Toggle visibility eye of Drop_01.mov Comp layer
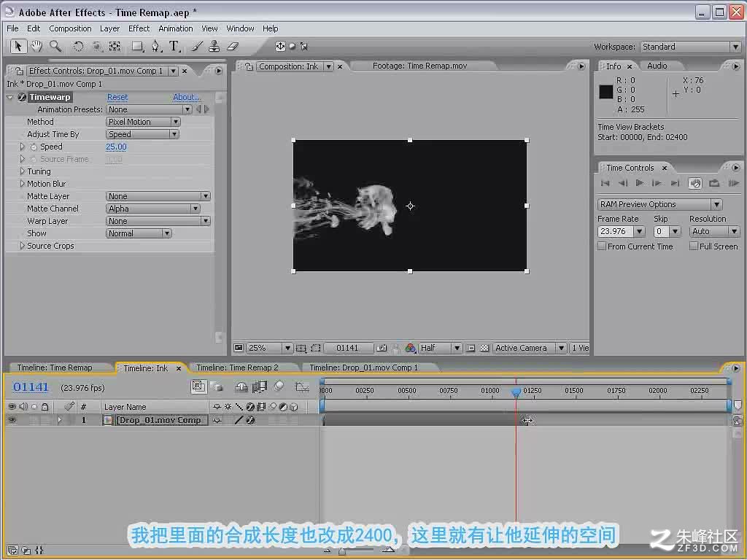Image resolution: width=747 pixels, height=560 pixels. pyautogui.click(x=12, y=420)
